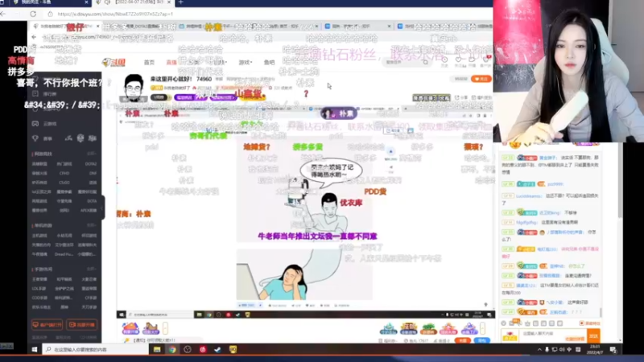Open the emoji picker in chat toolbar
This screenshot has height=362, width=644.
[504, 323]
